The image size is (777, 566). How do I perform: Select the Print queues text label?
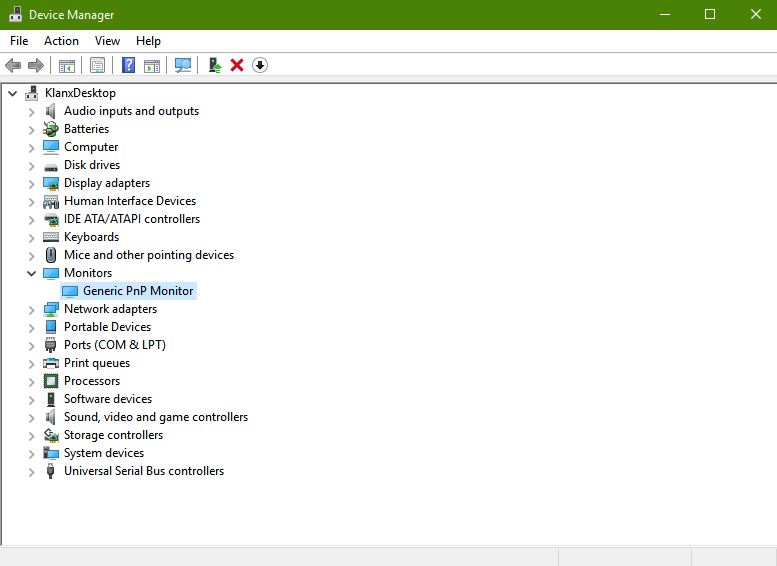click(97, 363)
